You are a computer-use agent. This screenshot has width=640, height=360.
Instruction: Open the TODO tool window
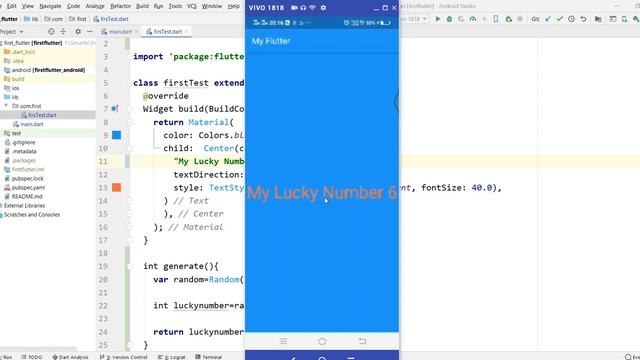(32, 357)
